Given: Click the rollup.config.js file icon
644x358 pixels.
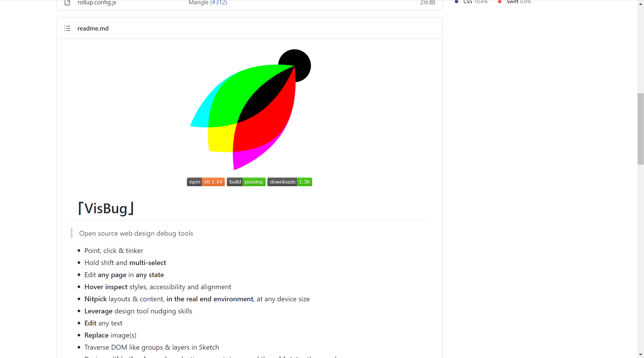Looking at the screenshot, I should pos(67,3).
